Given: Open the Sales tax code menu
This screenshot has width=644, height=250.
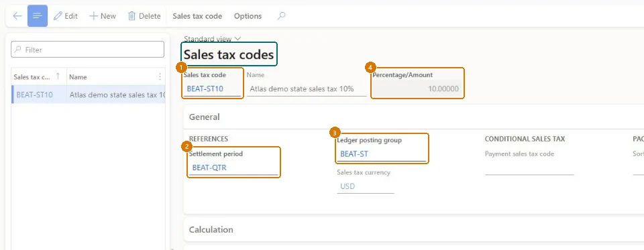Looking at the screenshot, I should (x=197, y=16).
